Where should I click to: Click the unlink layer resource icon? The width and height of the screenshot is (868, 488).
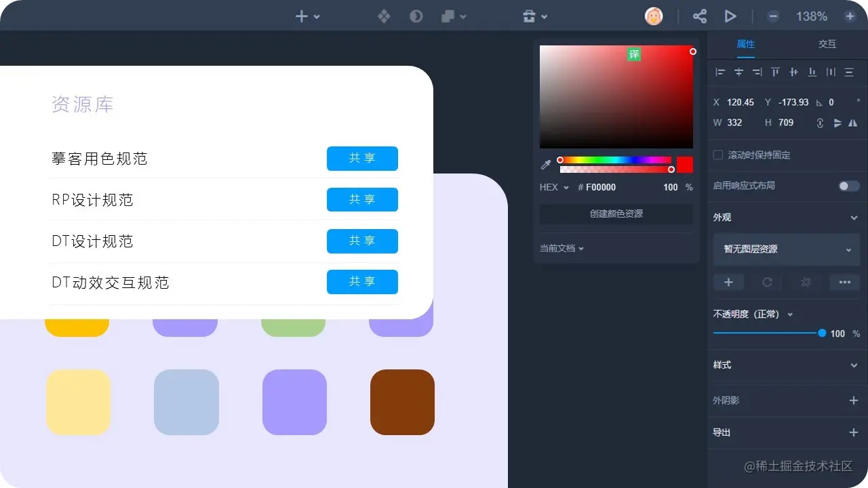tap(806, 282)
